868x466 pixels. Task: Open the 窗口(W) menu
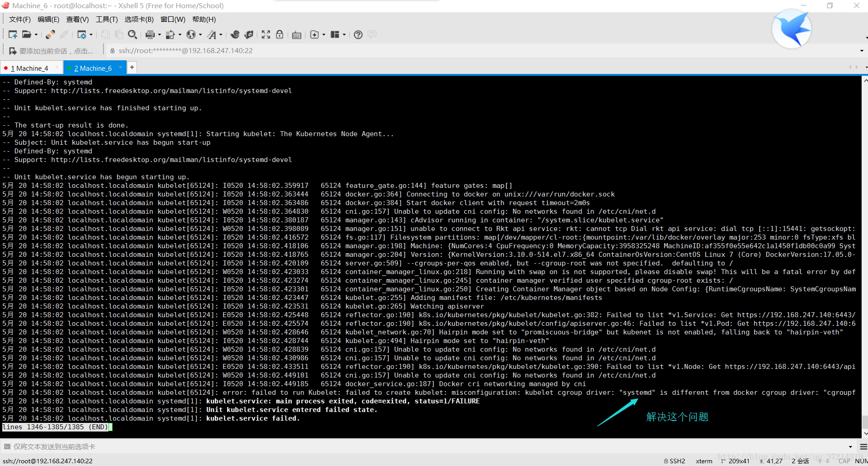tap(173, 20)
